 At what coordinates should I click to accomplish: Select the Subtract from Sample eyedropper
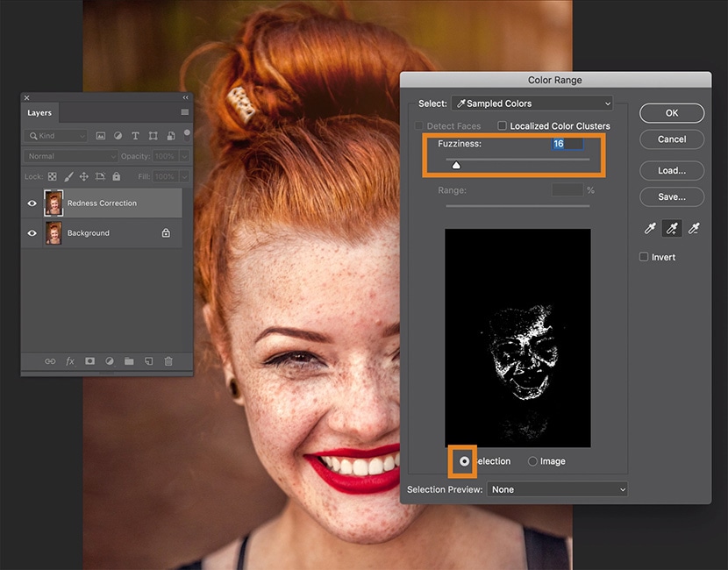694,229
